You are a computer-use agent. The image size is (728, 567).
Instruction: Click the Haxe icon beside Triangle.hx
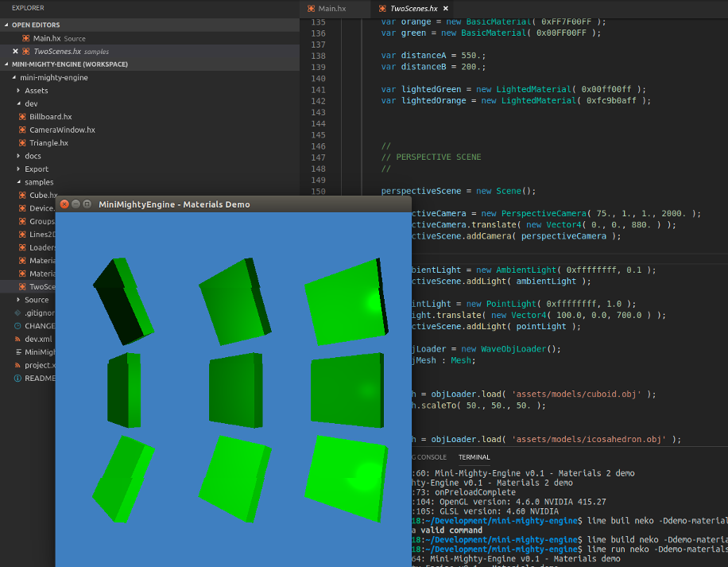pyautogui.click(x=22, y=143)
